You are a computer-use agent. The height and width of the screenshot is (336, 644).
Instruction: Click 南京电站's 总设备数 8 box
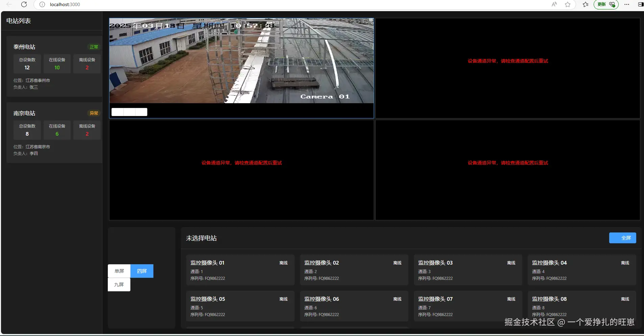tap(27, 130)
